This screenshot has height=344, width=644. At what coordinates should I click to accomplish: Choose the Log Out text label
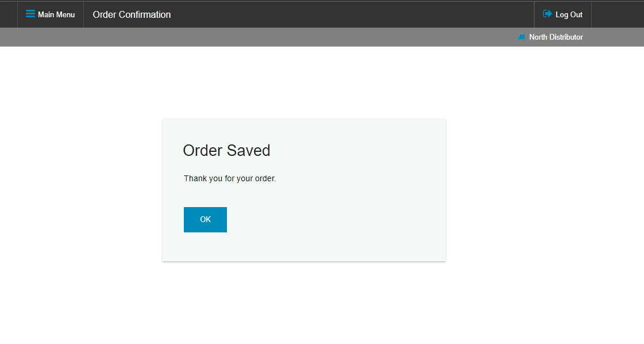click(x=569, y=14)
